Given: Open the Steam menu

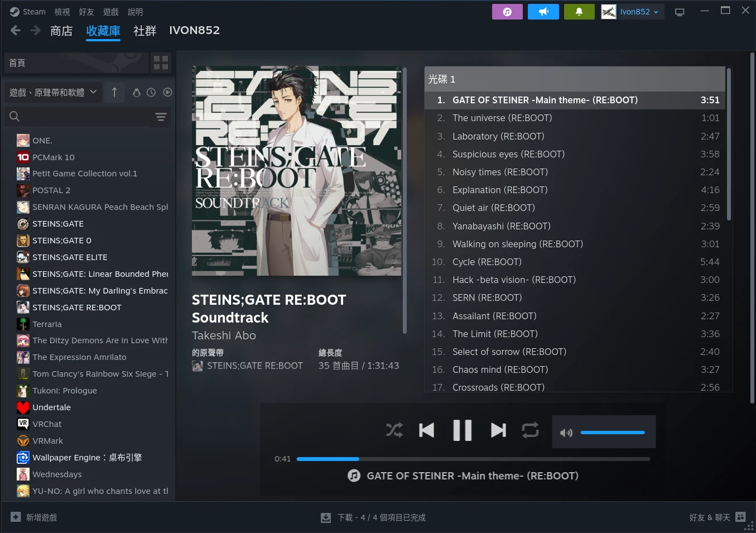Looking at the screenshot, I should pos(28,12).
